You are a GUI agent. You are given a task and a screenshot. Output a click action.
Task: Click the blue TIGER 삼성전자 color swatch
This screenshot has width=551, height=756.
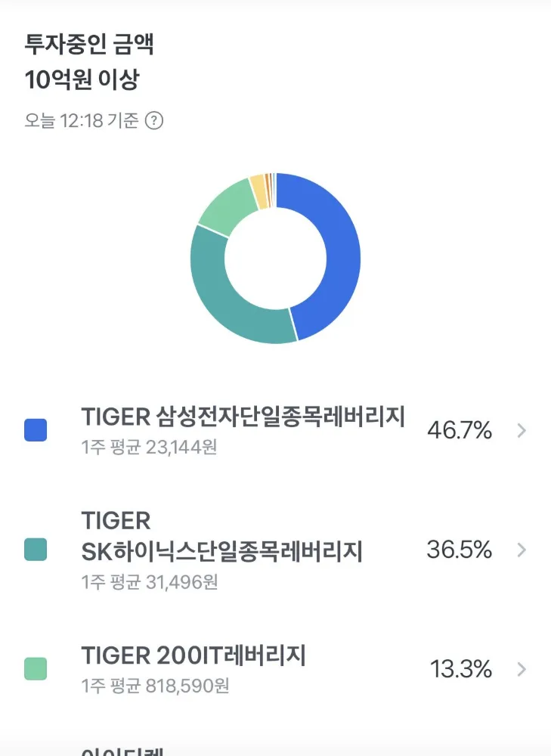point(36,430)
